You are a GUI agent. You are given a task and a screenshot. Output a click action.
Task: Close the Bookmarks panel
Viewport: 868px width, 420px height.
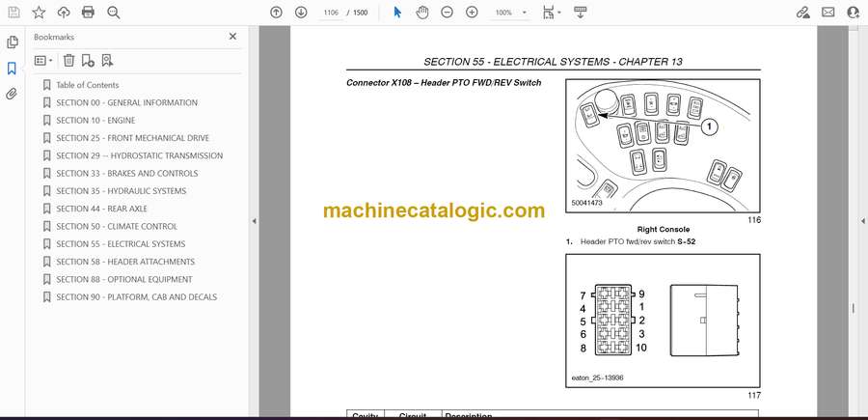pos(232,37)
